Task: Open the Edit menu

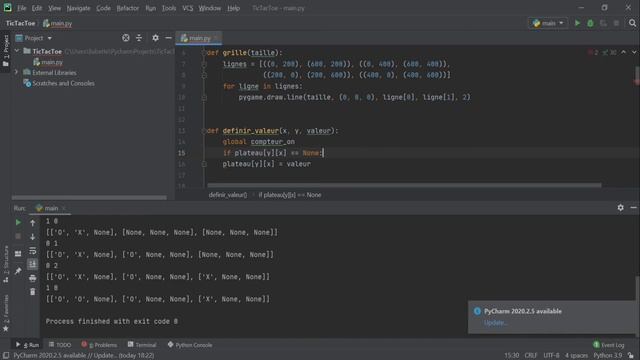Action: click(x=37, y=8)
